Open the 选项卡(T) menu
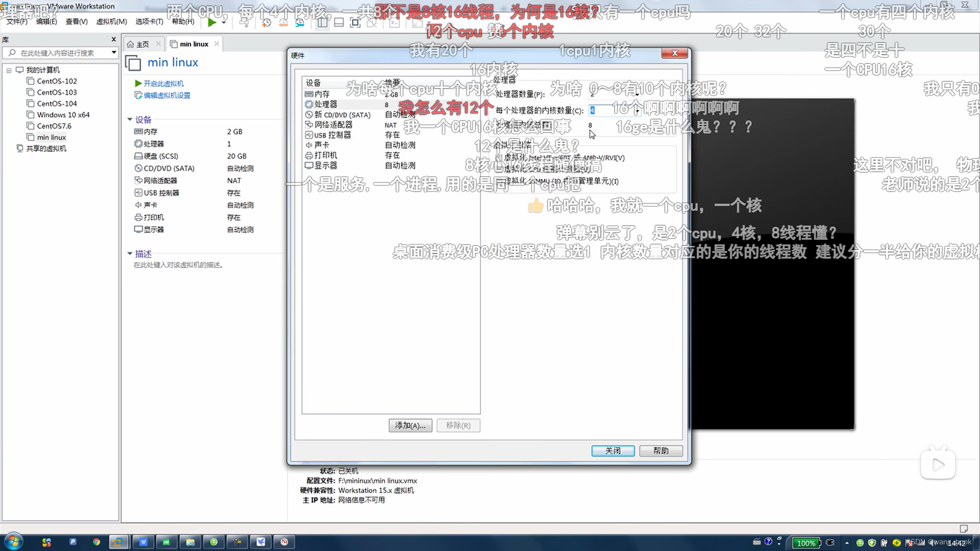This screenshot has height=551, width=980. click(149, 21)
